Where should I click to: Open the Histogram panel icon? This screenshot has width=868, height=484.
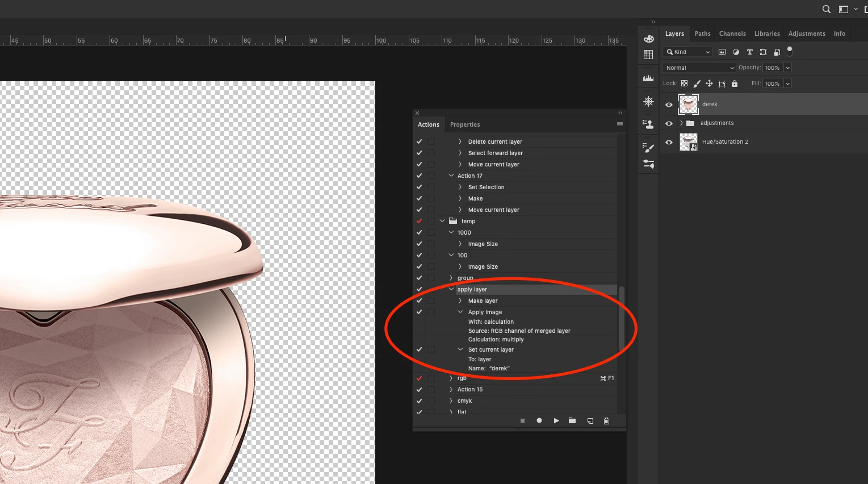(x=648, y=78)
